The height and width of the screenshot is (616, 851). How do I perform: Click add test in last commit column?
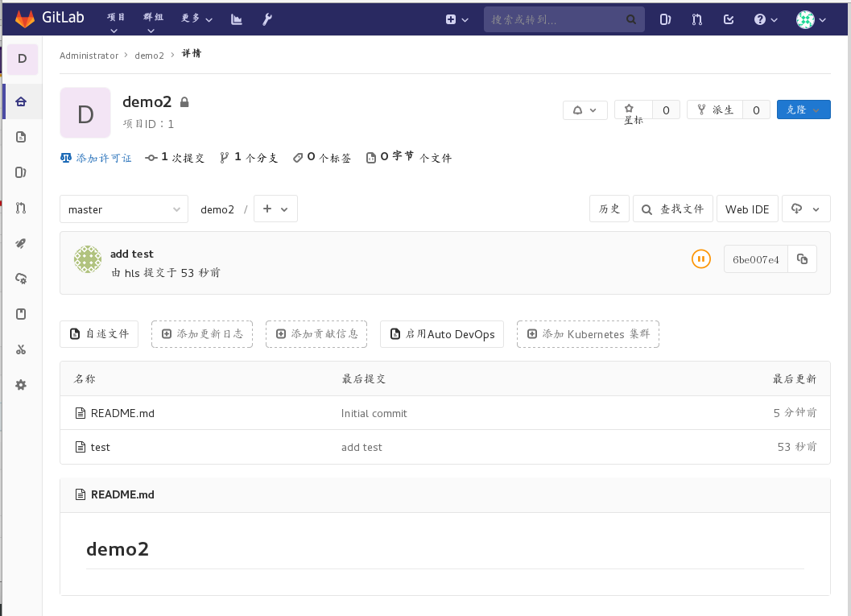361,447
